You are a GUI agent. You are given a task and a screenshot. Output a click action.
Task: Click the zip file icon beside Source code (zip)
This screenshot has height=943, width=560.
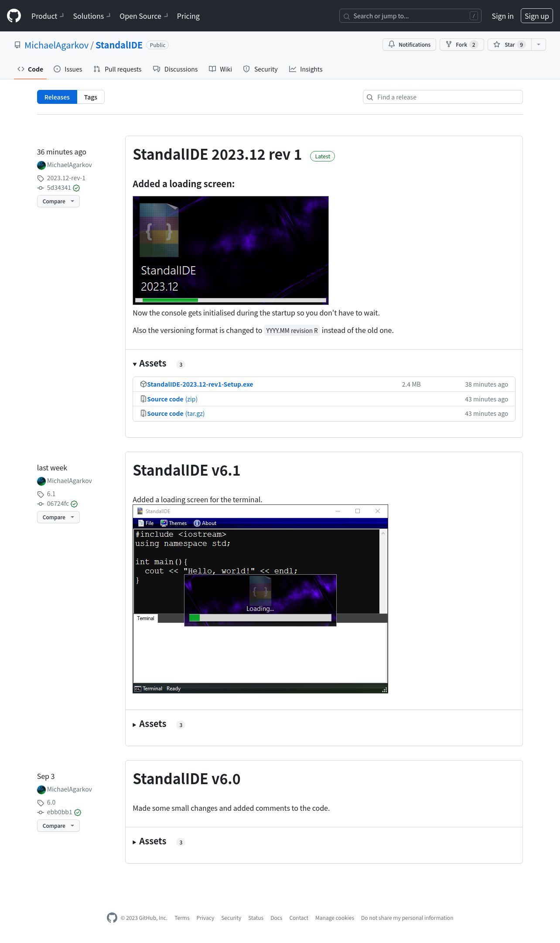coord(143,399)
